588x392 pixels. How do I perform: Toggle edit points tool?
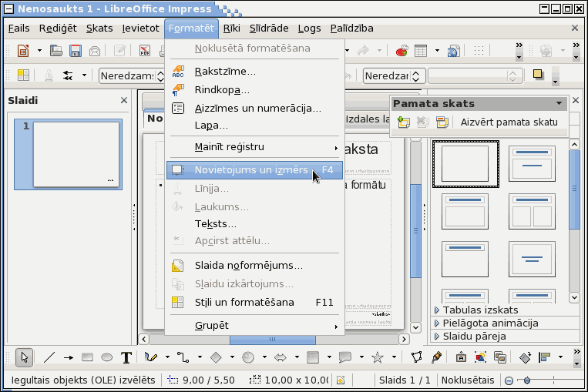point(417,357)
